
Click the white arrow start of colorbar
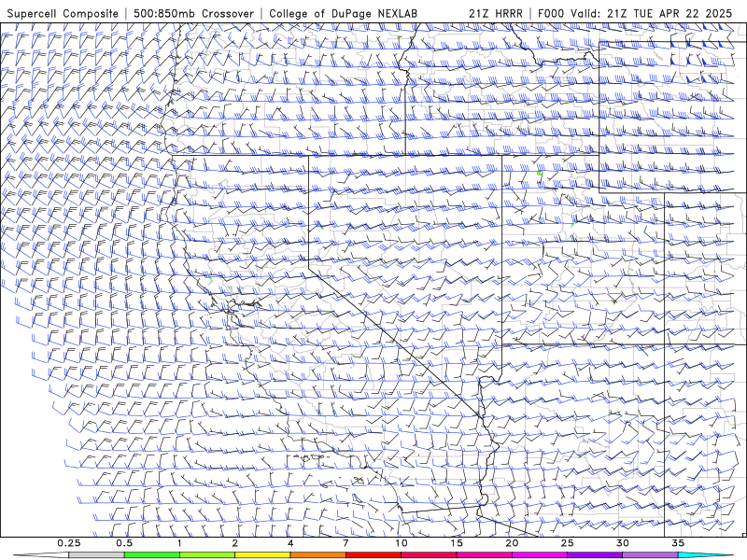[40, 555]
